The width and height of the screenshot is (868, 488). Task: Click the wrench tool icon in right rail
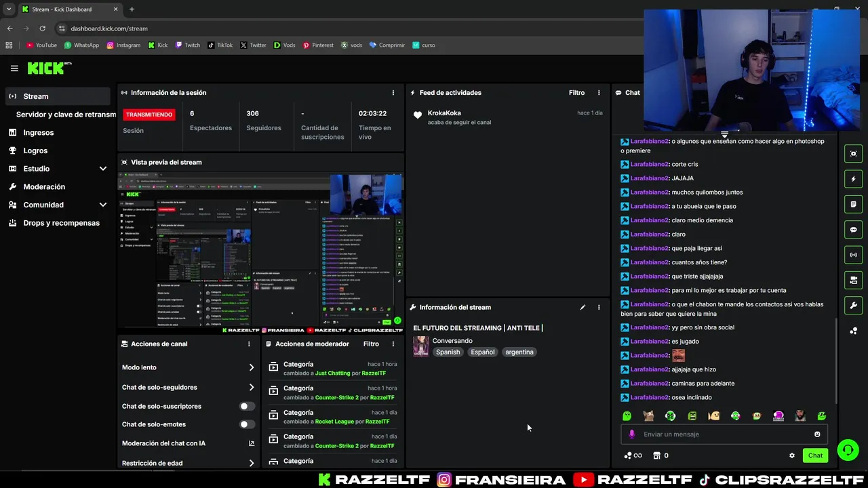point(854,305)
